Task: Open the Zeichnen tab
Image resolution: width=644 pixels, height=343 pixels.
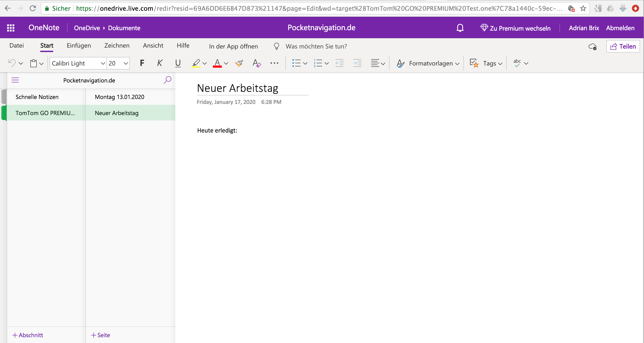Action: click(117, 45)
